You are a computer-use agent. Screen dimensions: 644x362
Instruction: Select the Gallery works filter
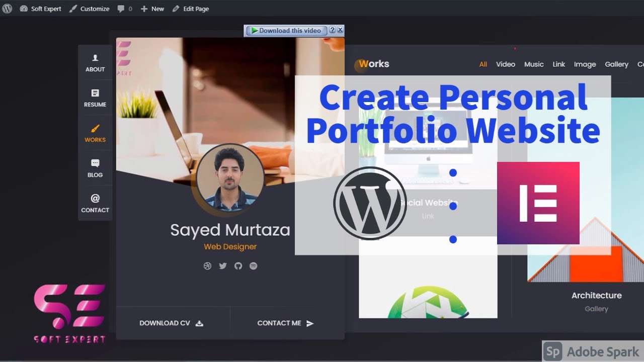click(x=617, y=64)
